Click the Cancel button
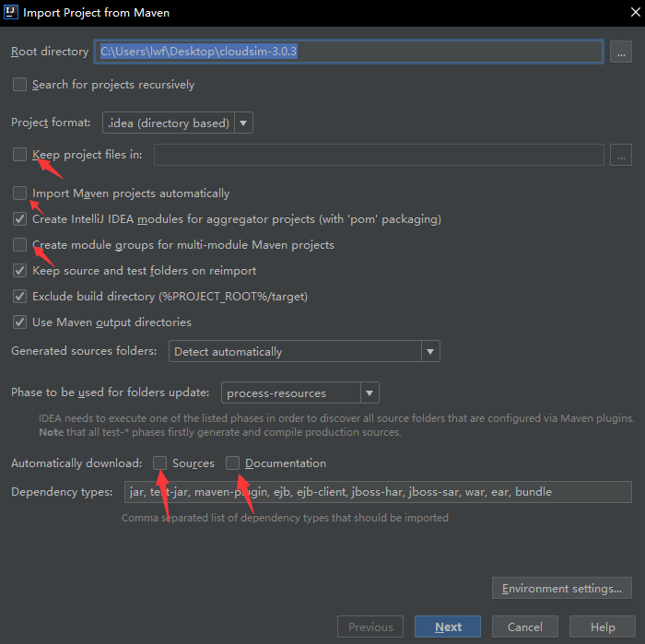 (x=525, y=626)
